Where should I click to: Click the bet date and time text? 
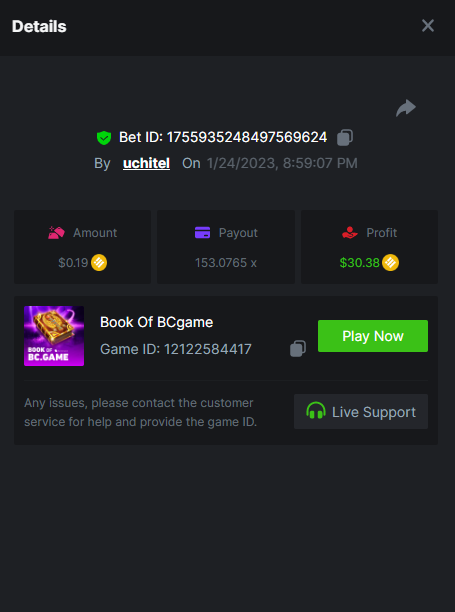[x=282, y=163]
